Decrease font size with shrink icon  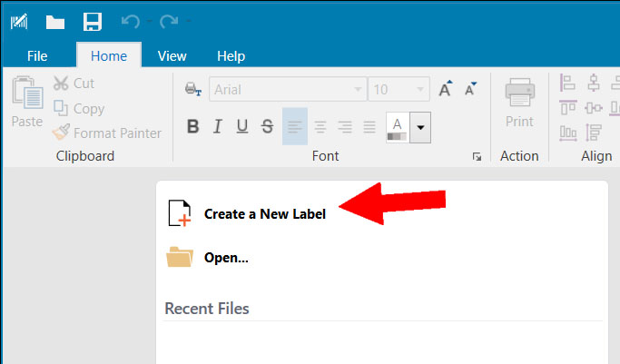pyautogui.click(x=470, y=89)
